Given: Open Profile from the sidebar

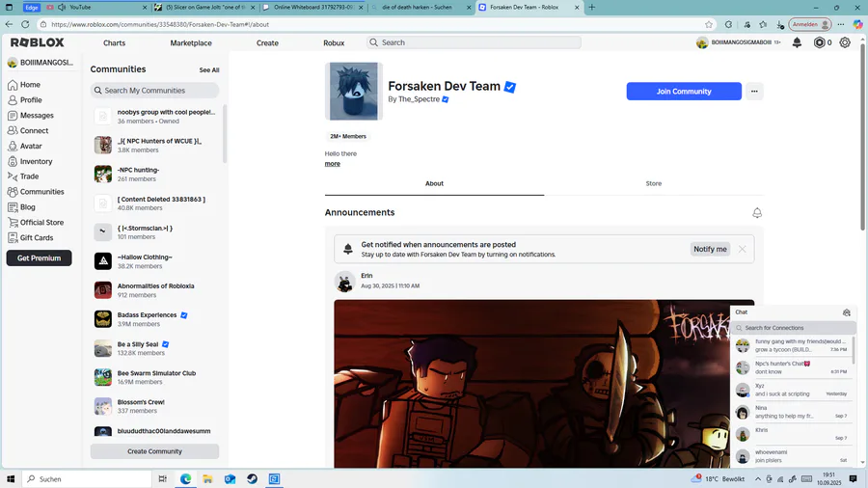Looking at the screenshot, I should point(31,100).
